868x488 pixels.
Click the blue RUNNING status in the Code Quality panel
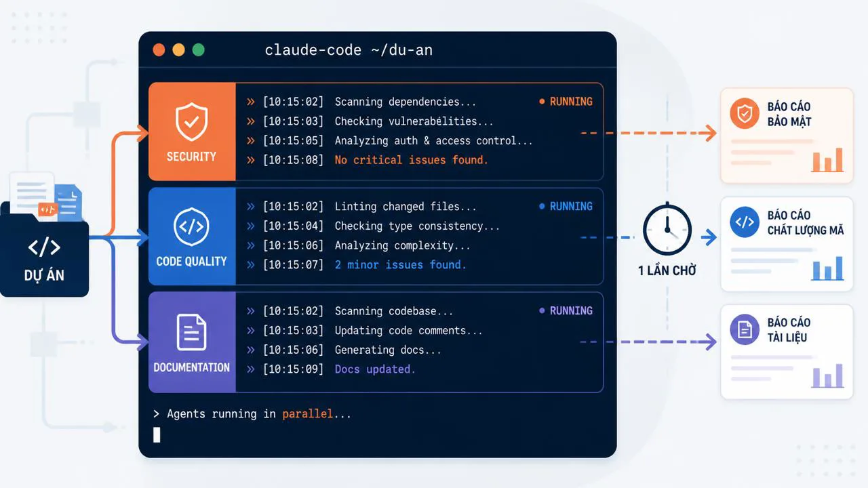pos(566,206)
